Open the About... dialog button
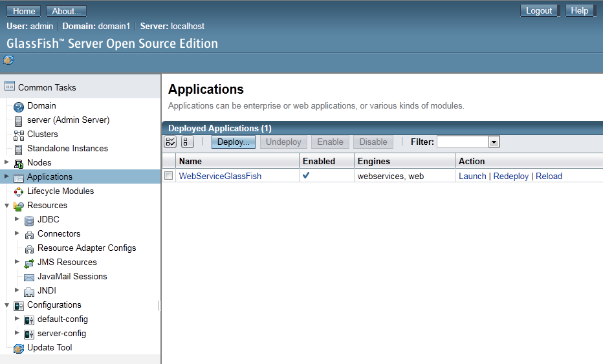 coord(66,11)
